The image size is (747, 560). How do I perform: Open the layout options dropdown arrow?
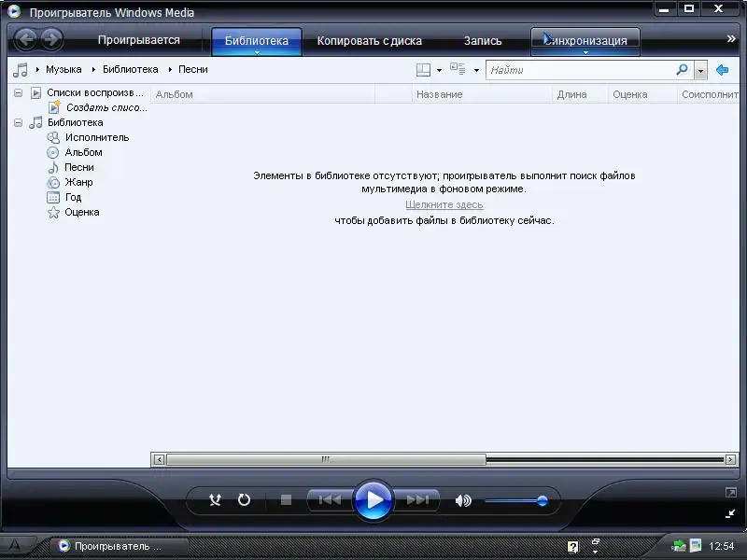pyautogui.click(x=439, y=71)
